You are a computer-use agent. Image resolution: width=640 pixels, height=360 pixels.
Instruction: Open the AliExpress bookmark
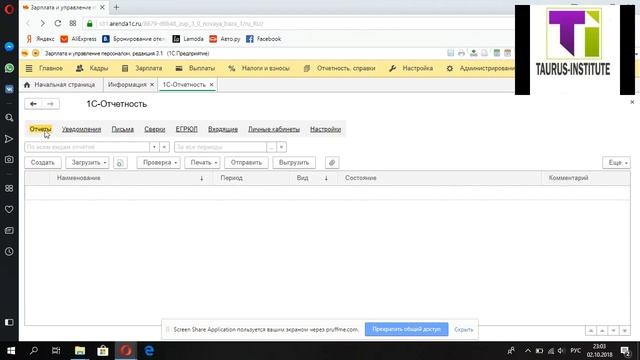(78, 39)
